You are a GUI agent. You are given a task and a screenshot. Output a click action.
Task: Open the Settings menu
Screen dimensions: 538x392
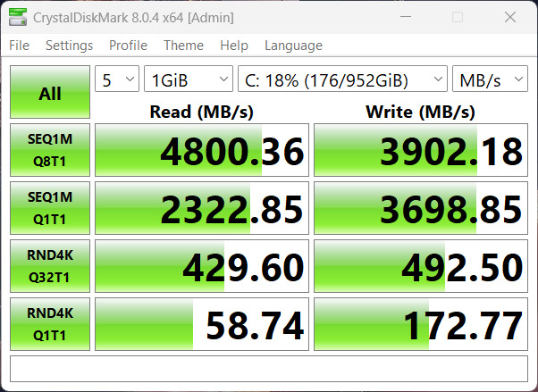[69, 46]
